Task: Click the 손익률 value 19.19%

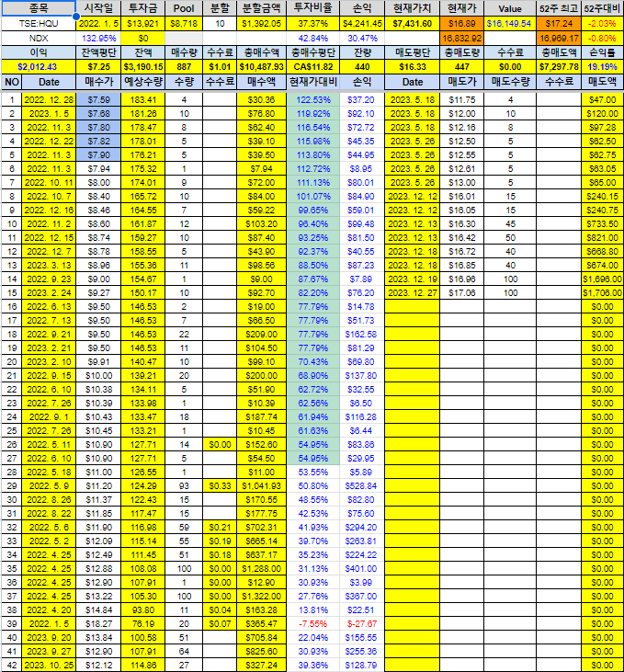Action: click(x=603, y=67)
